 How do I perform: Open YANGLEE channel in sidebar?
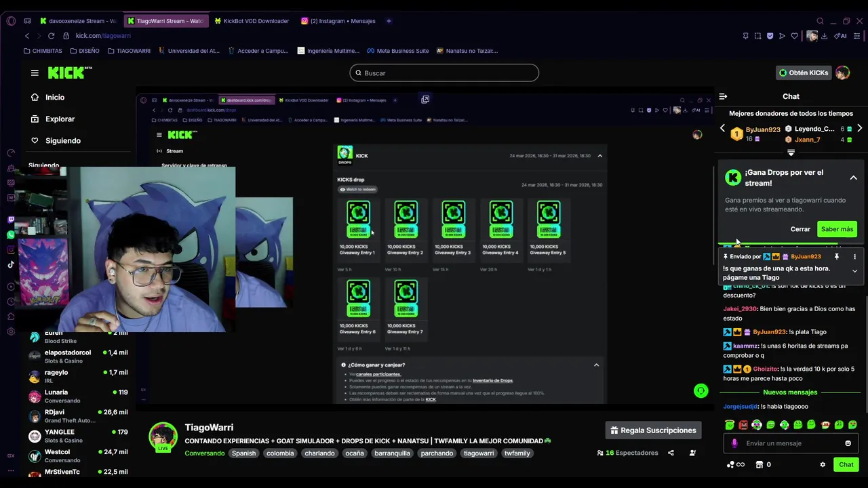[x=78, y=436]
